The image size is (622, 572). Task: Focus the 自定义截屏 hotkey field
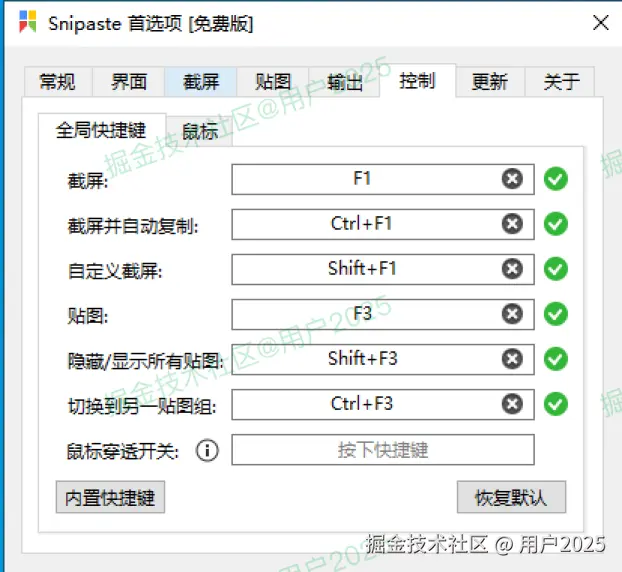(x=383, y=269)
